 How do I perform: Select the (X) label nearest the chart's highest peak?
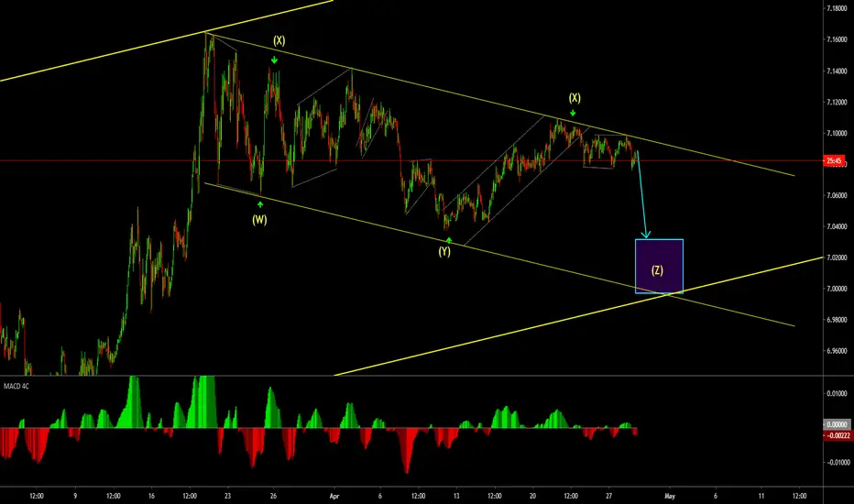[x=279, y=40]
